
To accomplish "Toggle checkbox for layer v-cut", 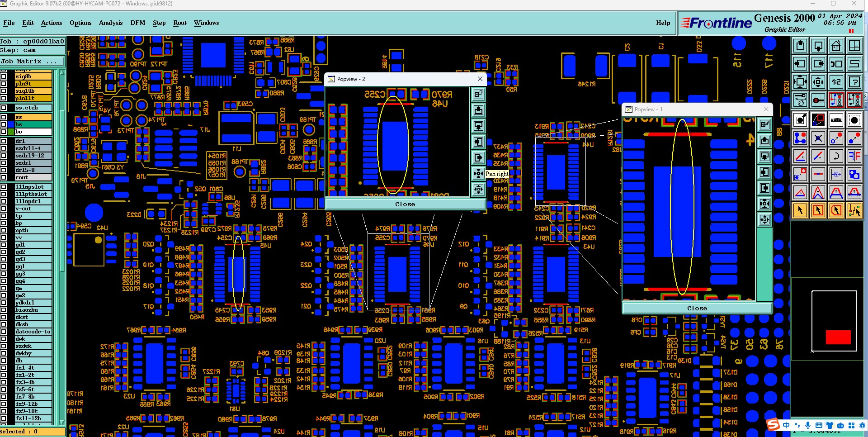I will (4, 209).
